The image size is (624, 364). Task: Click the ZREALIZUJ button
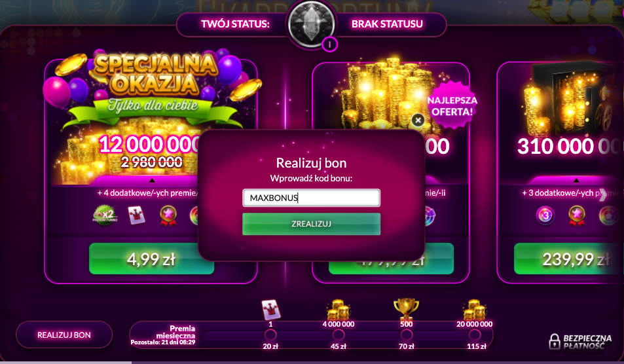pos(311,223)
